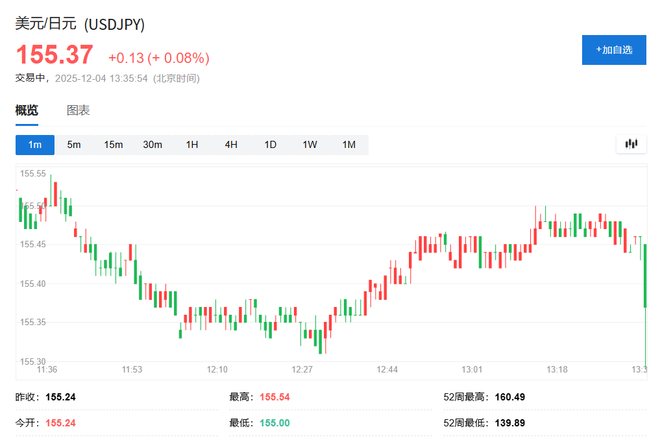660x440 pixels.
Task: Click the 12:27 time label on chart axis
Action: (302, 369)
